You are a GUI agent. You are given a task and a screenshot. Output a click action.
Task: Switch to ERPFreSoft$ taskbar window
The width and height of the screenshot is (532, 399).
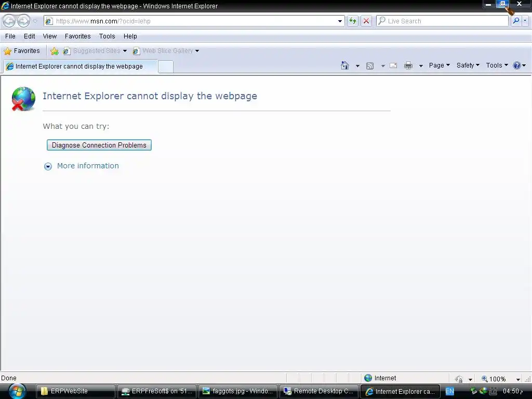(156, 391)
